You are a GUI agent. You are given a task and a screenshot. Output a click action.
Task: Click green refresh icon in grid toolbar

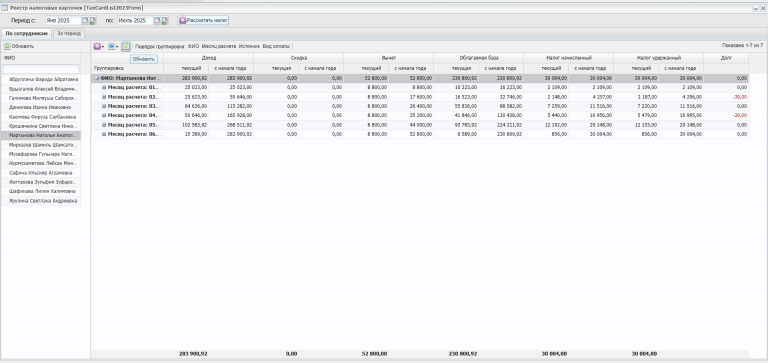[x=126, y=46]
